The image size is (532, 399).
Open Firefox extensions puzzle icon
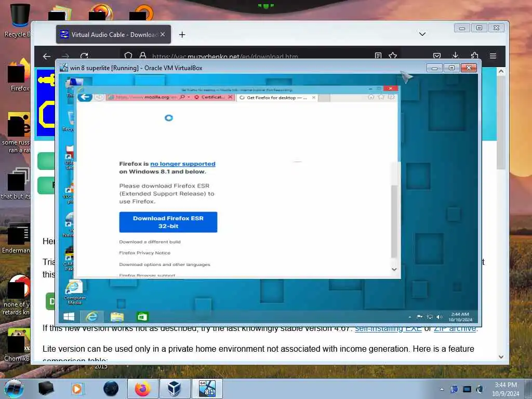pyautogui.click(x=474, y=56)
